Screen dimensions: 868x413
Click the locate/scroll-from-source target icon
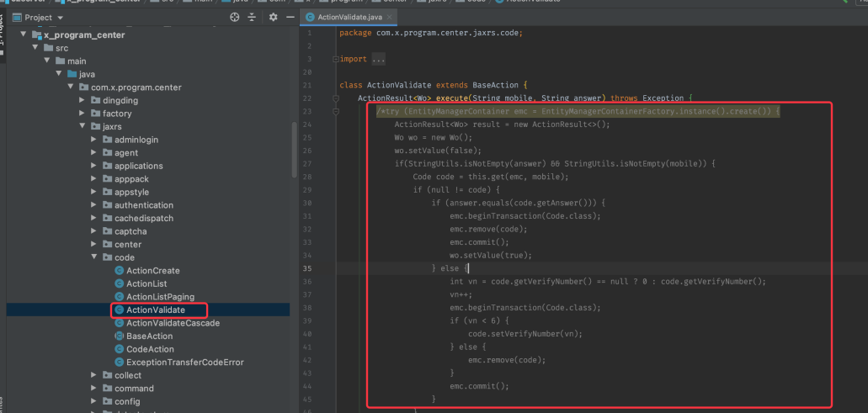coord(234,17)
